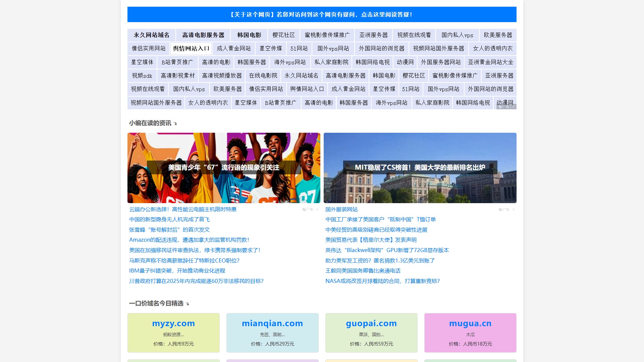Image resolution: width=644 pixels, height=362 pixels.
Task: Open the 韩国电影 navigation link
Action: tap(249, 35)
